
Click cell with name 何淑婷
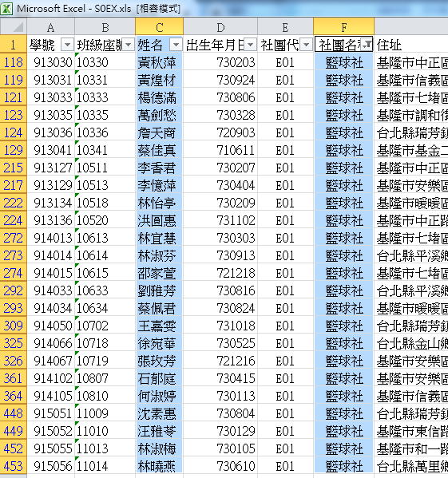tap(160, 396)
